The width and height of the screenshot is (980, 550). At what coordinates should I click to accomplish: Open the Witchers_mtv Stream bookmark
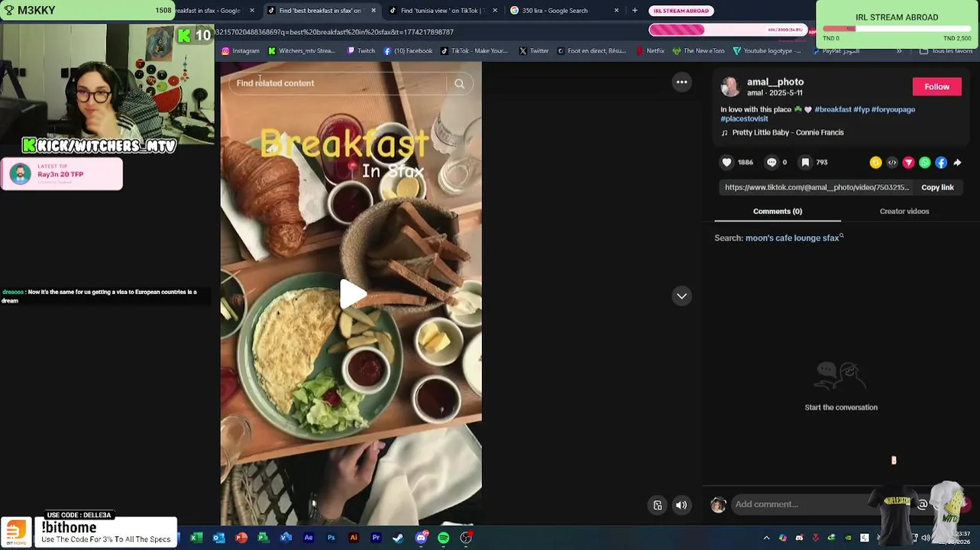(302, 51)
